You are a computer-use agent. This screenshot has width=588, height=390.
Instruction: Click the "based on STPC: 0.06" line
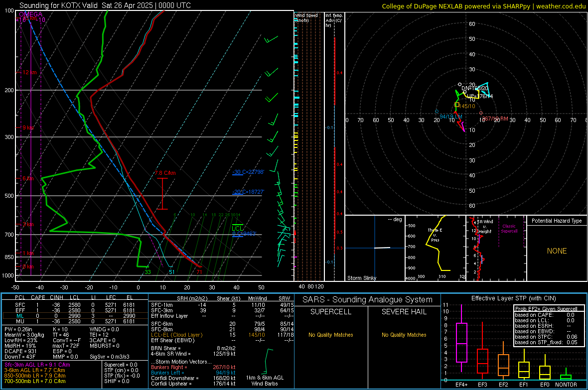546,337
